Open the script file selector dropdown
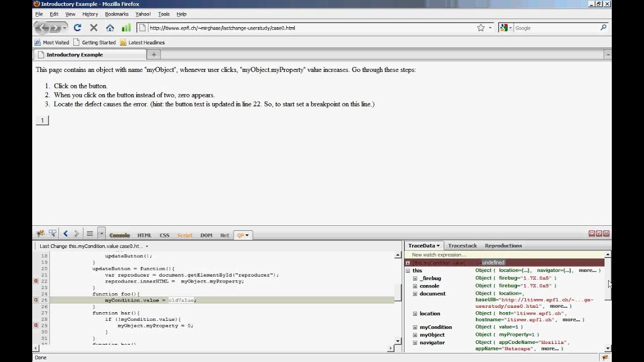The image size is (644, 362). 94,246
